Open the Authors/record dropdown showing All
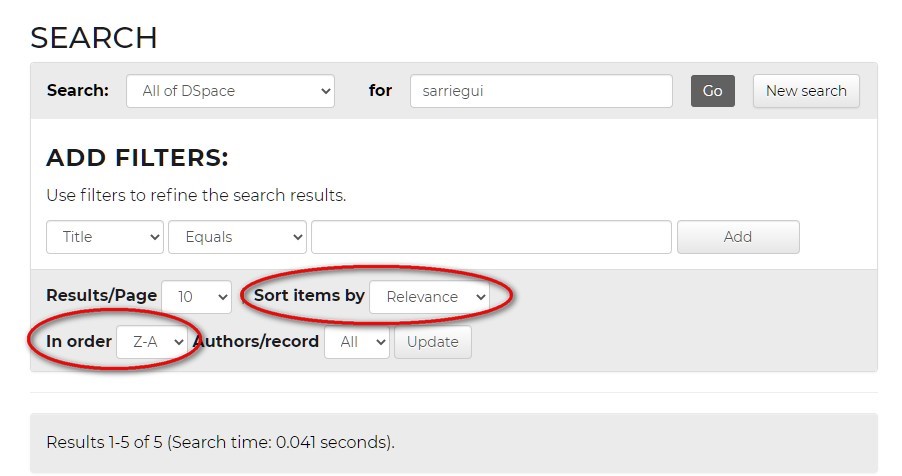This screenshot has width=902, height=476. coord(357,342)
